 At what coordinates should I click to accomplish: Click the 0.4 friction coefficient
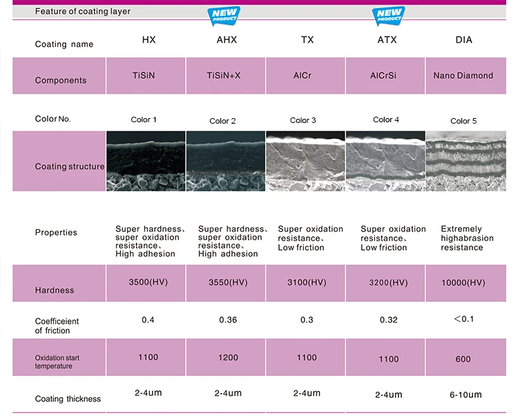pyautogui.click(x=148, y=320)
